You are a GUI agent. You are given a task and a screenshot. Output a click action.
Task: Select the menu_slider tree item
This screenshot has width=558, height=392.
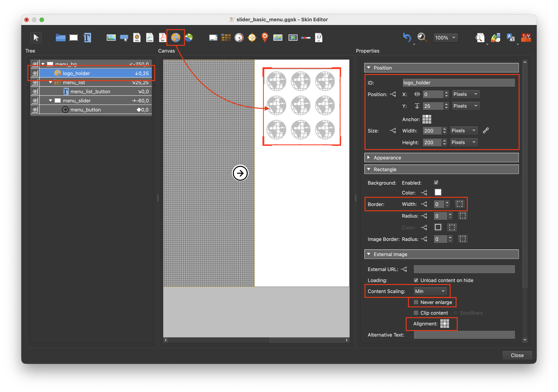pyautogui.click(x=77, y=101)
